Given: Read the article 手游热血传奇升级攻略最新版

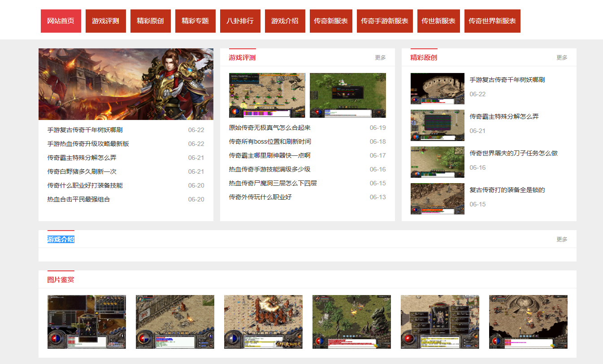Looking at the screenshot, I should coord(88,144).
